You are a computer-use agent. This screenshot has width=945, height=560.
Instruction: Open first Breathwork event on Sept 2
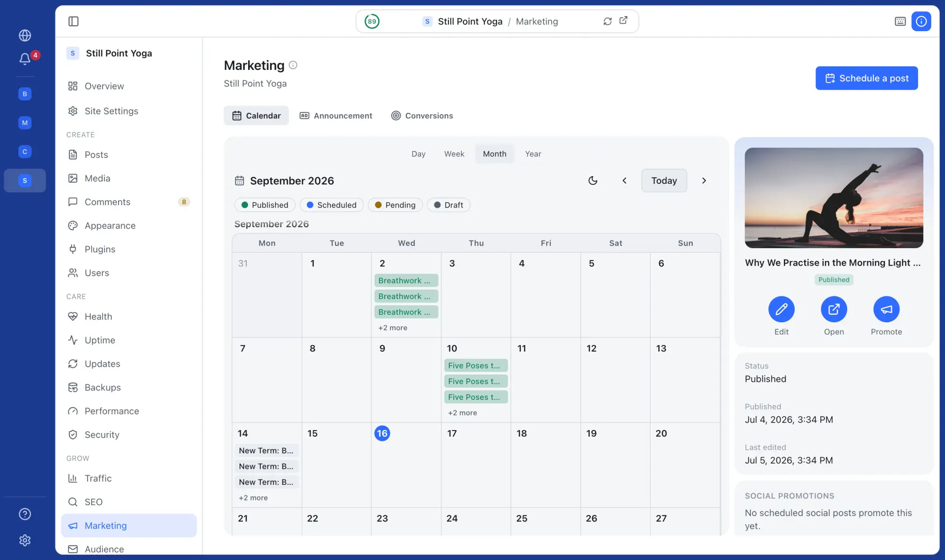406,280
